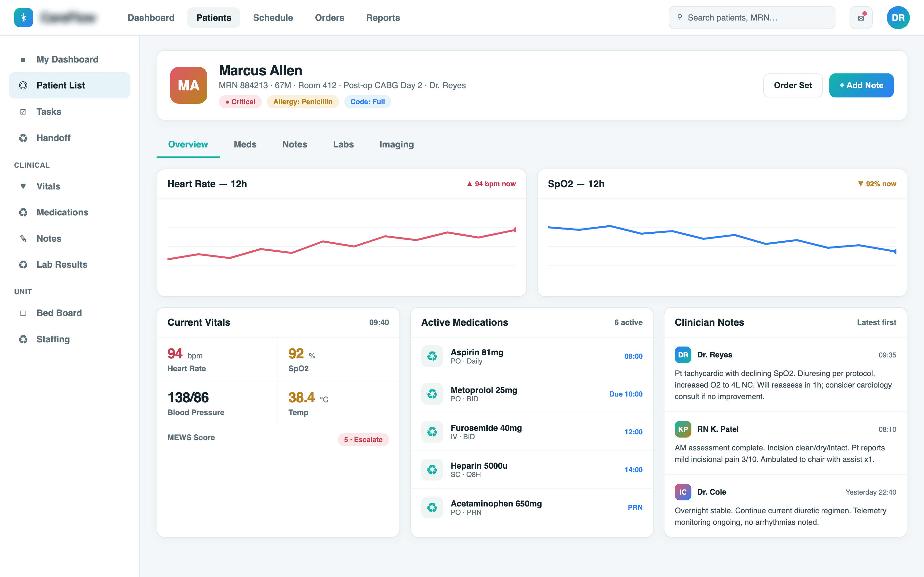
Task: Click the Search patients input field
Action: point(751,18)
